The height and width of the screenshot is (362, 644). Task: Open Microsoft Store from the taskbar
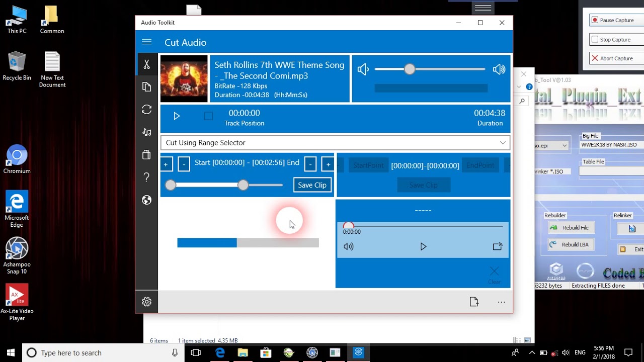click(266, 352)
